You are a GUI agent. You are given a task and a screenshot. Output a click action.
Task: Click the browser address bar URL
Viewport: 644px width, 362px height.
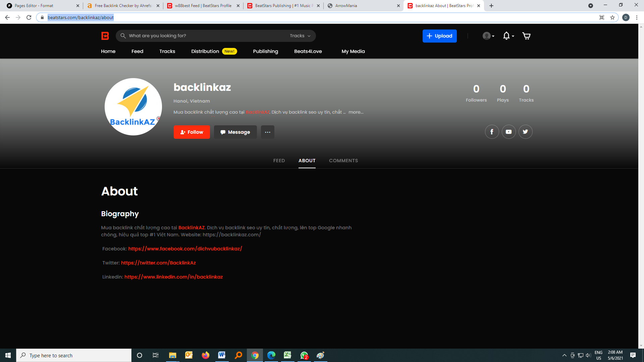click(80, 17)
